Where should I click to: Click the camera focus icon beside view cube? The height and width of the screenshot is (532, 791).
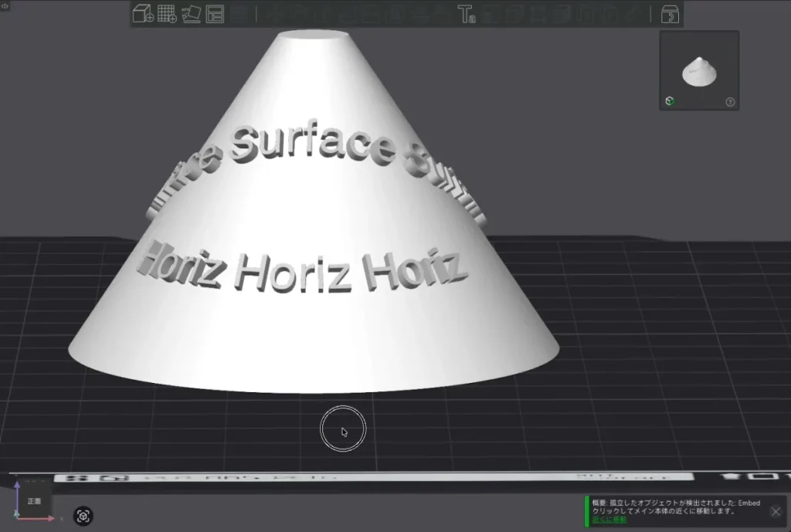83,516
